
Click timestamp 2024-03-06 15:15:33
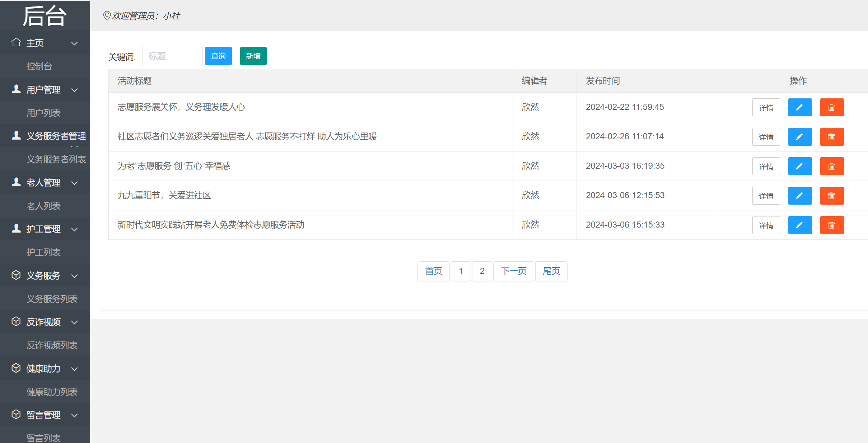click(x=625, y=225)
